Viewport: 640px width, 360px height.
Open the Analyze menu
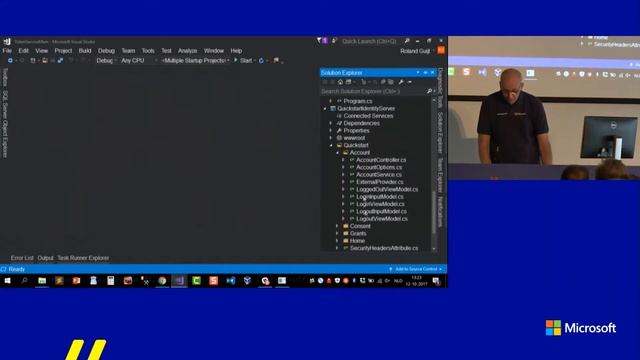pyautogui.click(x=187, y=51)
